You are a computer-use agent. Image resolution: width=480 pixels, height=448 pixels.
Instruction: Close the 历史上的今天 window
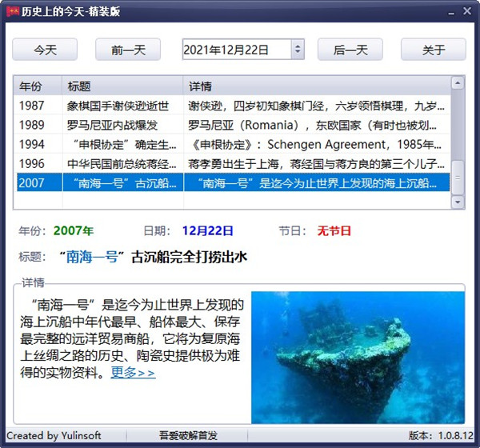tap(467, 11)
